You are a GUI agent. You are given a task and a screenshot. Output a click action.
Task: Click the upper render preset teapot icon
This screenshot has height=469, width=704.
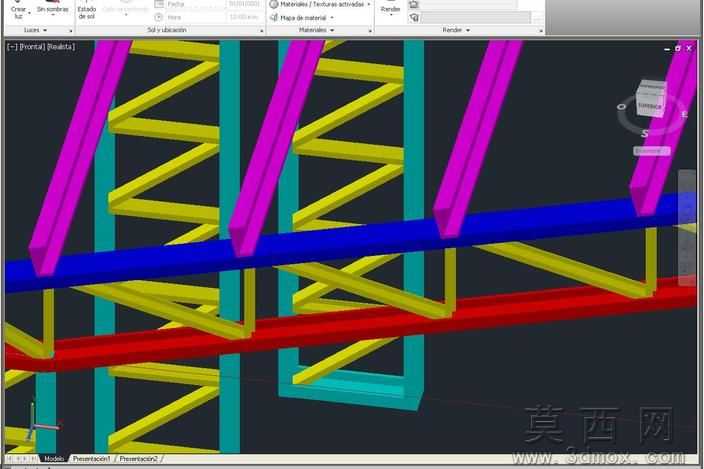(414, 4)
